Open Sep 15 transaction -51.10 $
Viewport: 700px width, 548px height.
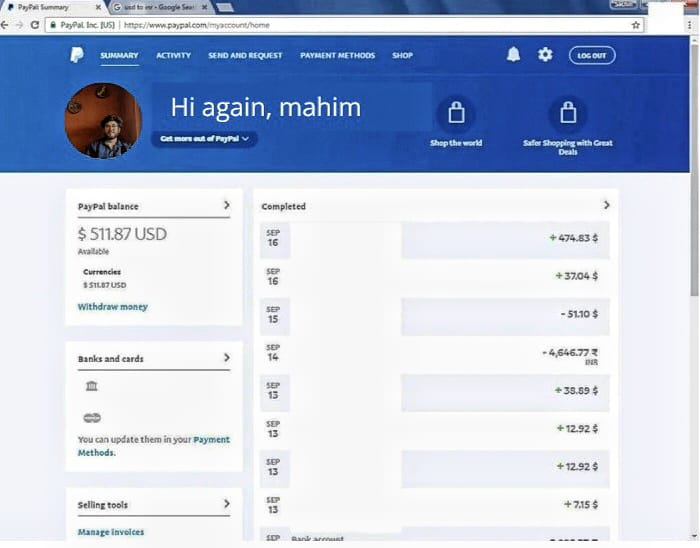[435, 316]
